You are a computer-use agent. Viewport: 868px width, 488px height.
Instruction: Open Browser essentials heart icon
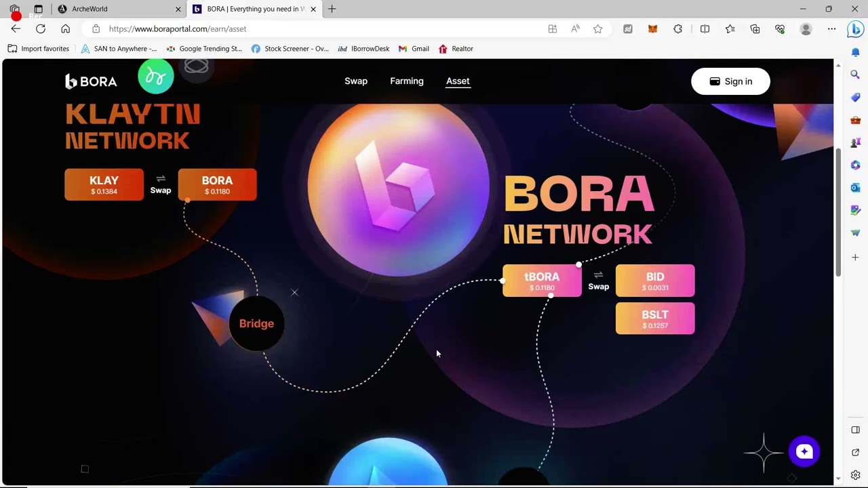point(780,29)
